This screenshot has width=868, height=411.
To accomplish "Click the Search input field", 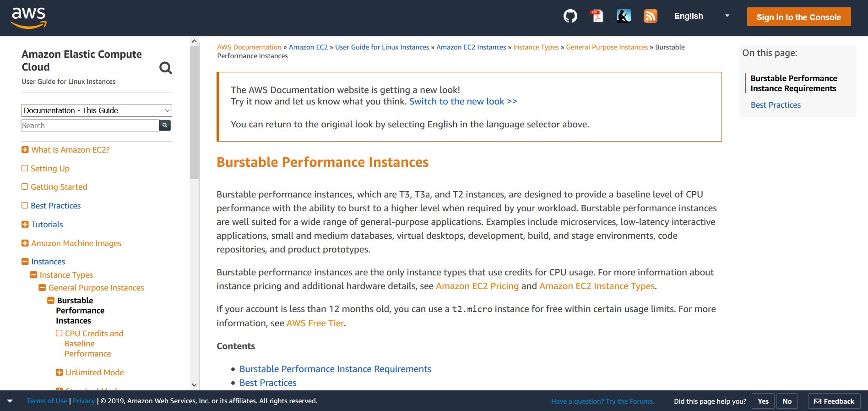I will click(x=90, y=126).
